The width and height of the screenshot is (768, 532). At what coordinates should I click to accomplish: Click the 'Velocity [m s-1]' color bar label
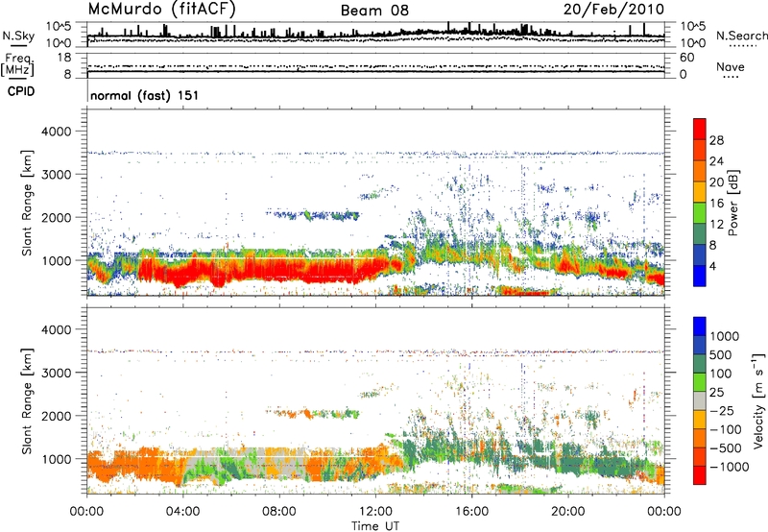(758, 400)
